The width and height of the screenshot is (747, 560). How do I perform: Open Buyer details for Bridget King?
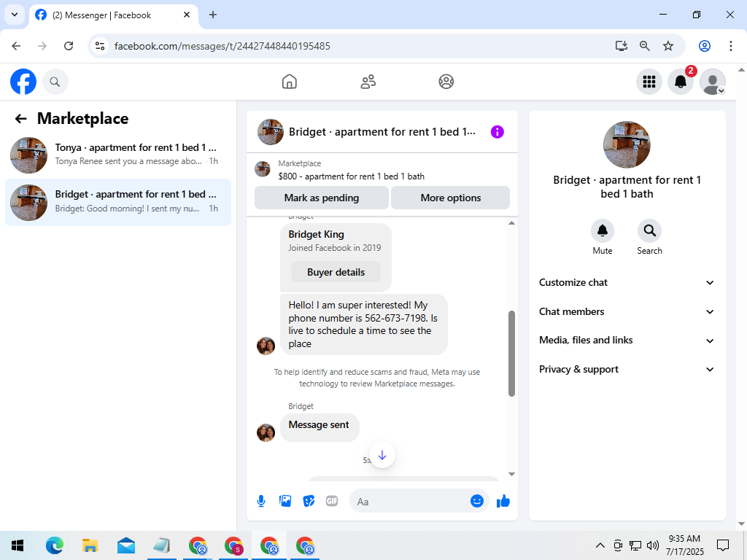336,272
